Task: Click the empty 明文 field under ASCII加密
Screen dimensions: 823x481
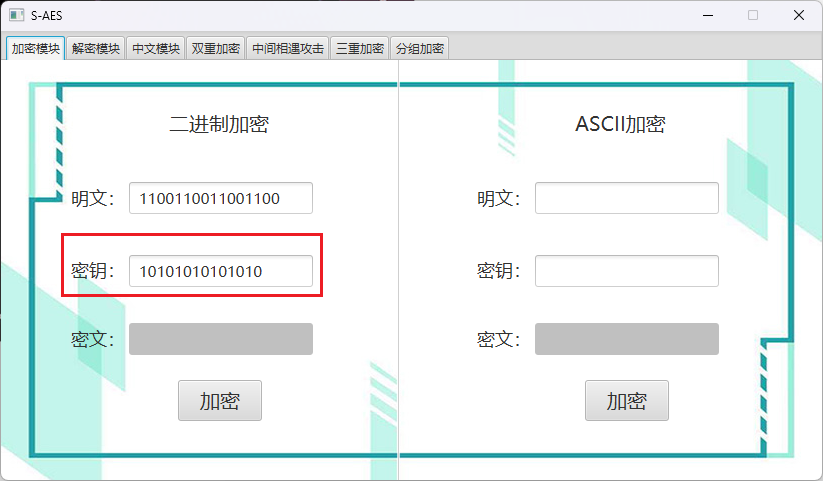Action: pyautogui.click(x=626, y=198)
